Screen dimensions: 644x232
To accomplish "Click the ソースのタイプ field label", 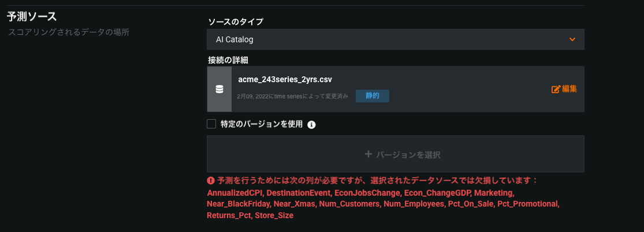I will pyautogui.click(x=235, y=22).
